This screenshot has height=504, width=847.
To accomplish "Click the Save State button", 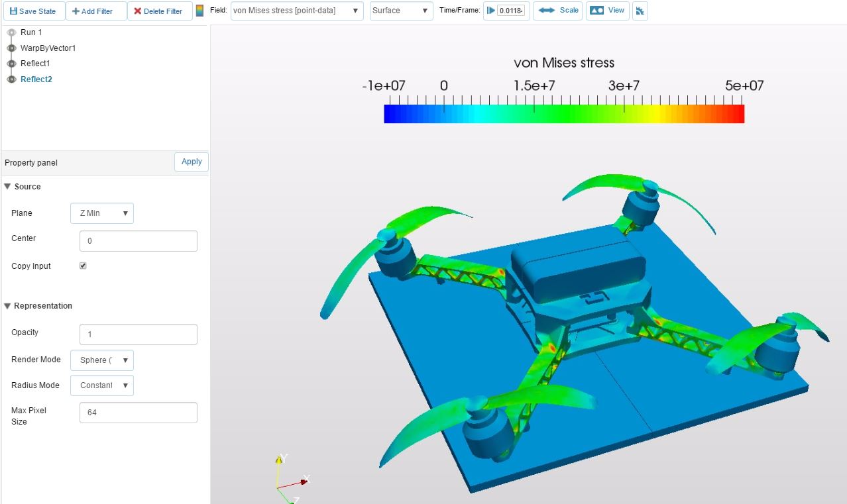I will (33, 11).
